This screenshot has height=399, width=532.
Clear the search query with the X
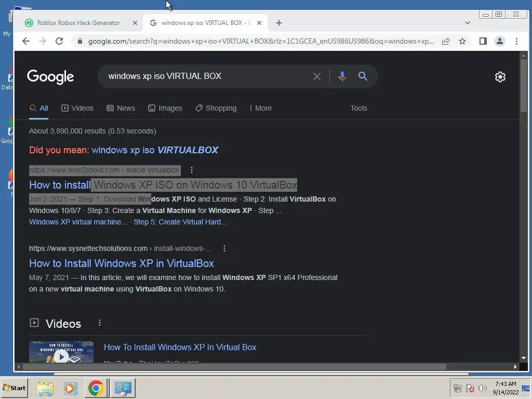(x=316, y=76)
